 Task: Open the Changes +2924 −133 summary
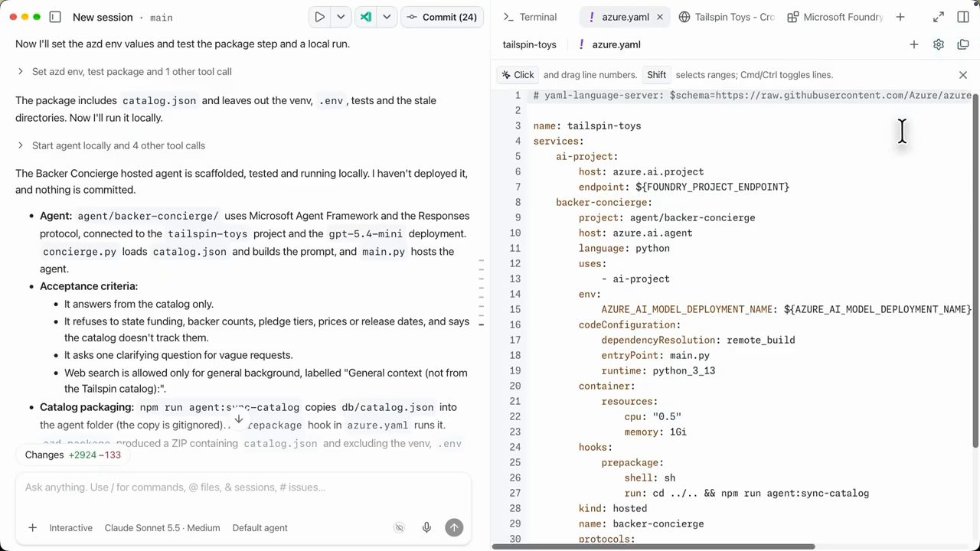click(x=73, y=455)
